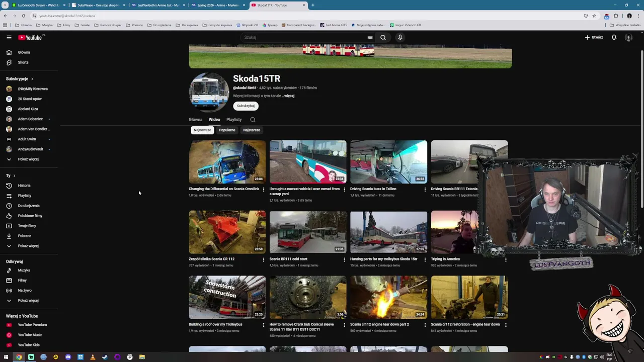Screen dimensions: 644x362
Task: Click the magnifier search button
Action: [x=383, y=37]
